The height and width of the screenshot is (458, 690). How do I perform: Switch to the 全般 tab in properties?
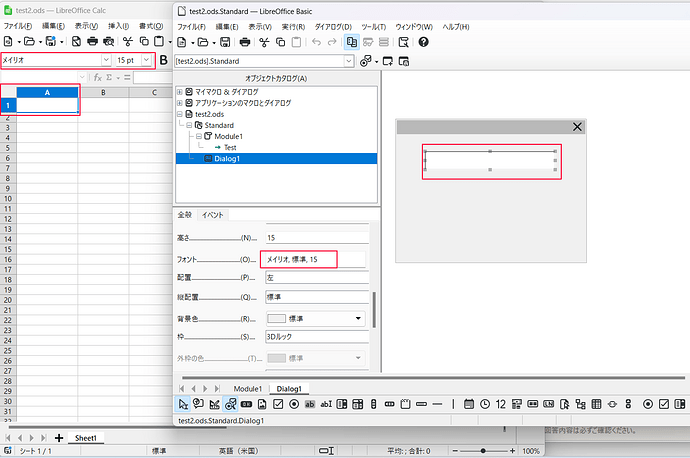[x=185, y=215]
